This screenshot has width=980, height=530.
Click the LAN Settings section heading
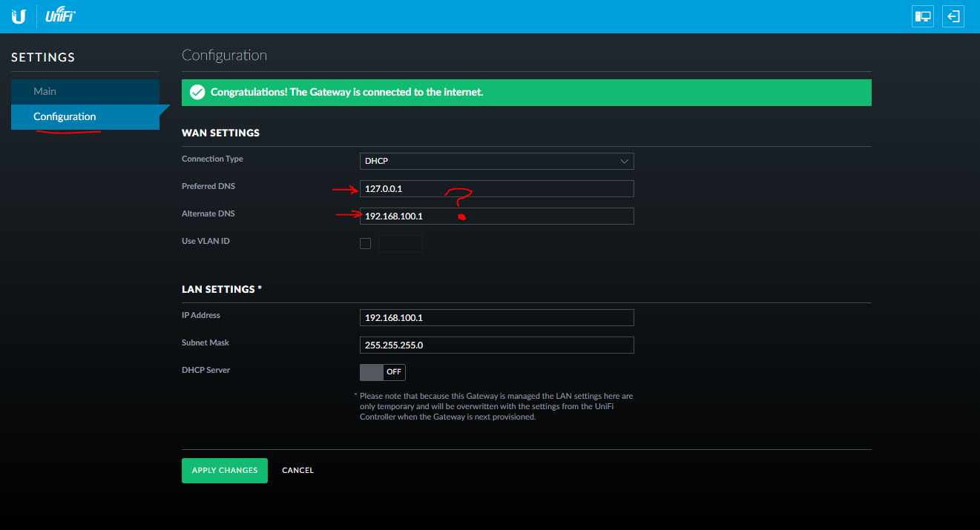coord(222,289)
